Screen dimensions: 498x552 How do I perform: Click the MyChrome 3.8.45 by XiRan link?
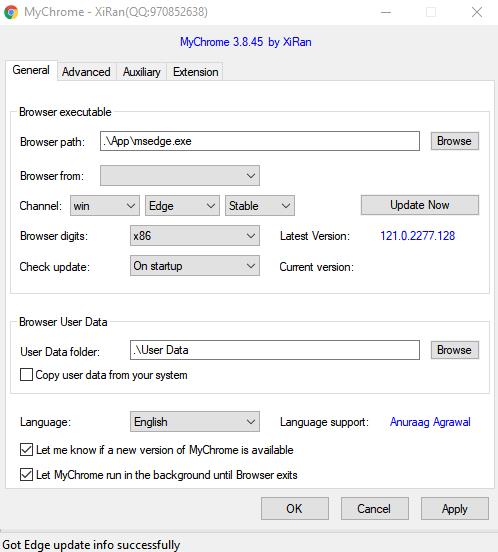tap(246, 42)
